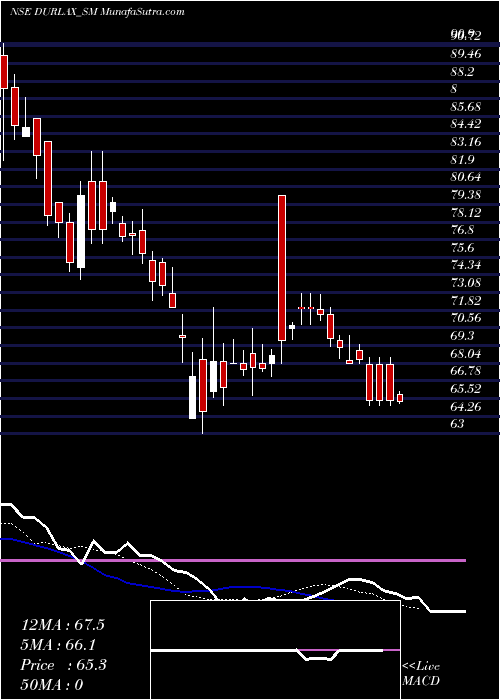Click the 76.8 price axis label
The image size is (500, 700).
(x=462, y=230)
